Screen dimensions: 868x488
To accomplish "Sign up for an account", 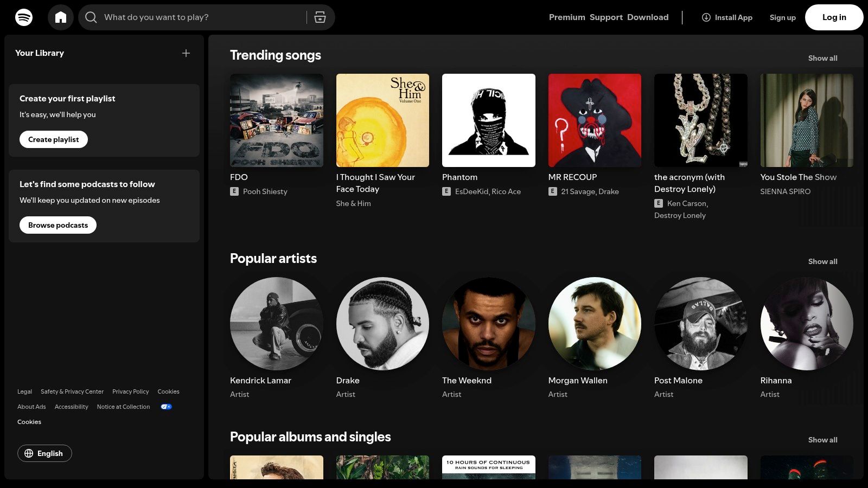I will point(782,17).
